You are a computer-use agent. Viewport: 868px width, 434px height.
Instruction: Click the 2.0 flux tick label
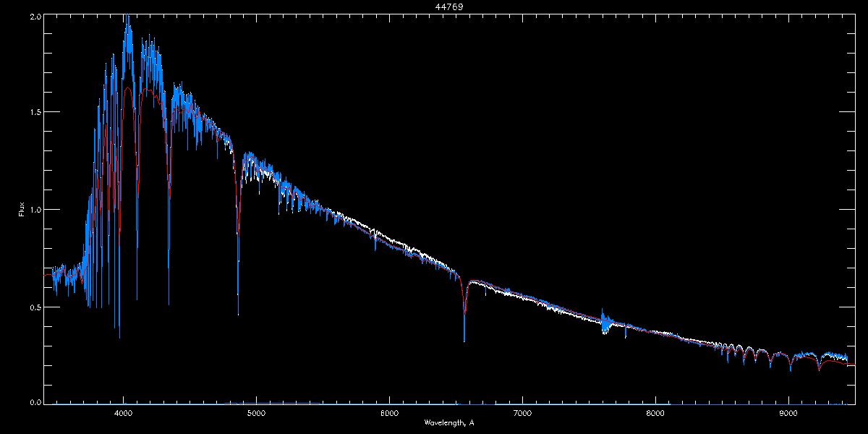(35, 15)
